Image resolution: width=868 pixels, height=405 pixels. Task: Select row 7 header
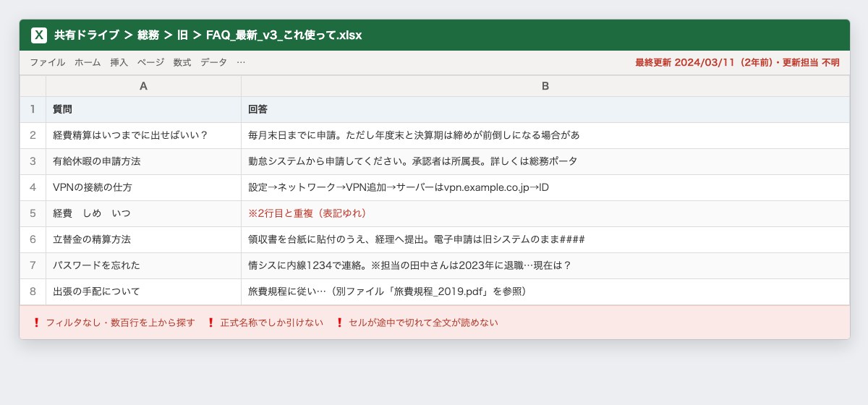click(33, 265)
